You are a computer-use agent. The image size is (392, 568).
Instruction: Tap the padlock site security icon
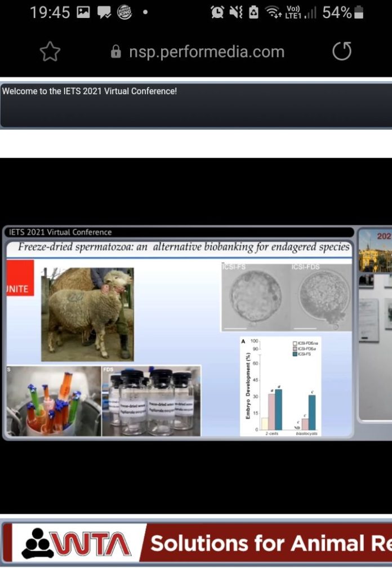(116, 52)
